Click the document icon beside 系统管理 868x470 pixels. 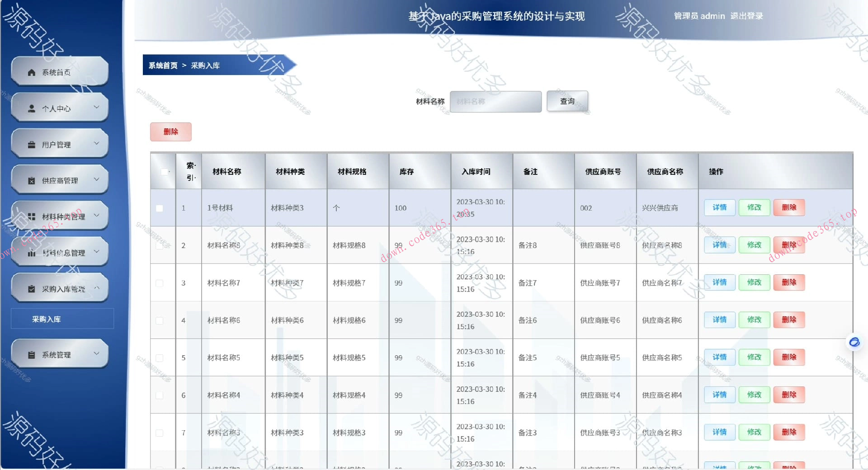[x=31, y=354]
